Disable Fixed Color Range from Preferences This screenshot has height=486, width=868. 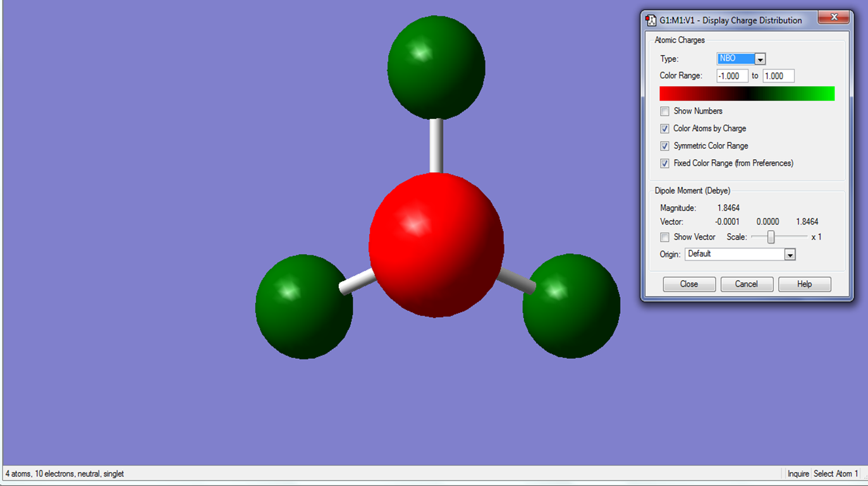coord(664,163)
